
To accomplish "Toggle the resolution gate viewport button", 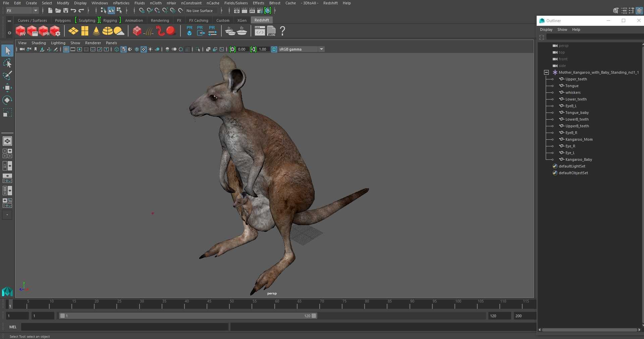I will [79, 49].
